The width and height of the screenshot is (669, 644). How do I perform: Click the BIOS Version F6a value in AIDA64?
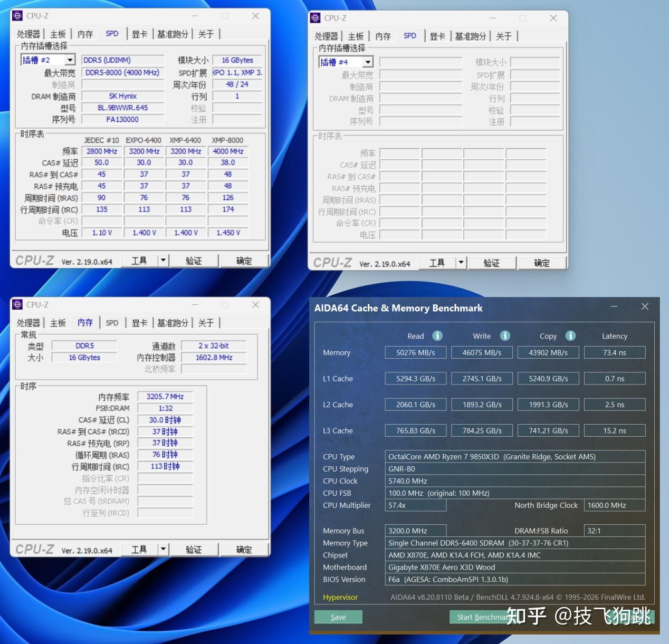tap(515, 580)
